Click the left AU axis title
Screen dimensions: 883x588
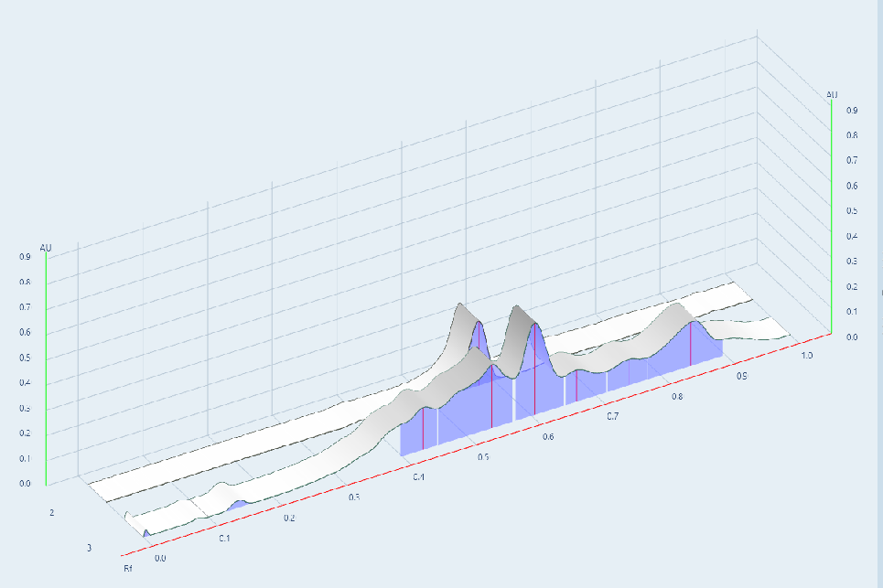(46, 248)
